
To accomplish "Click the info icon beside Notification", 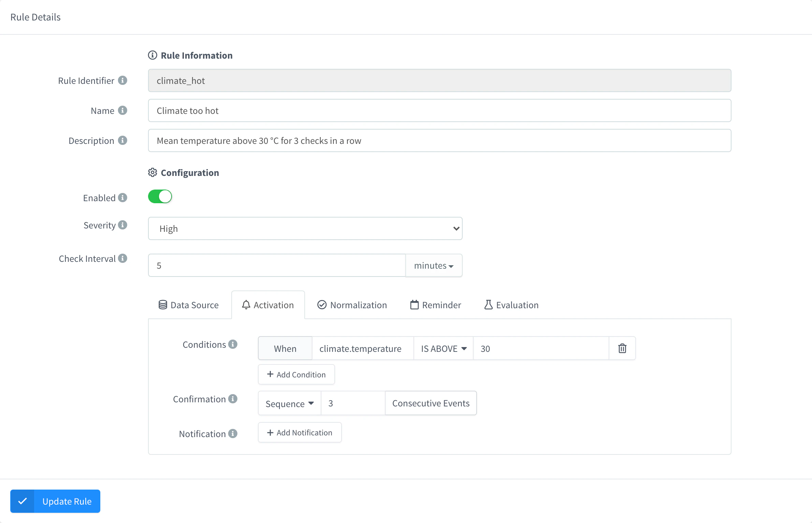I will [233, 434].
